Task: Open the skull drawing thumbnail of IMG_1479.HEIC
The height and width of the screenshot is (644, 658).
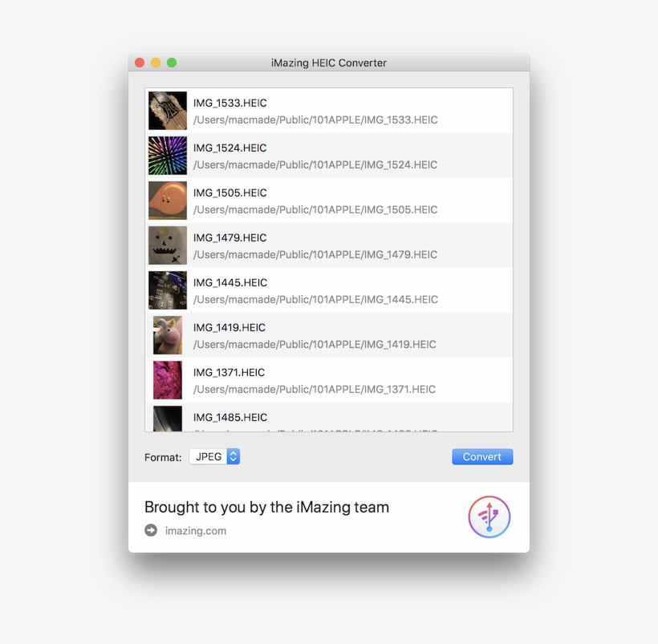Action: (167, 245)
